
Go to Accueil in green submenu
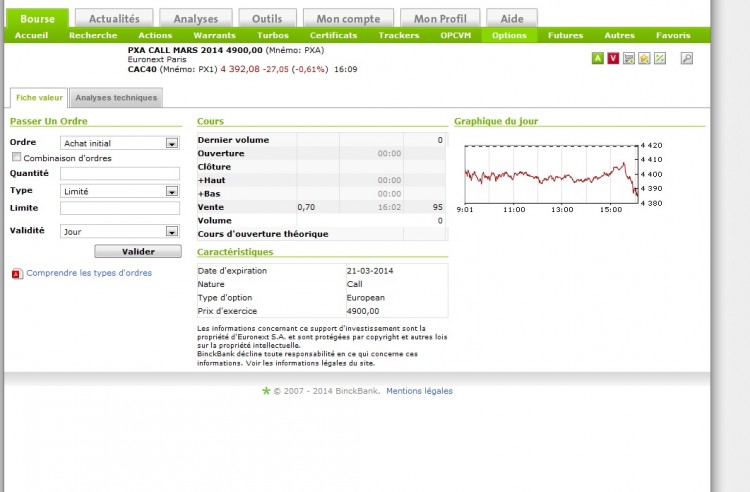32,35
